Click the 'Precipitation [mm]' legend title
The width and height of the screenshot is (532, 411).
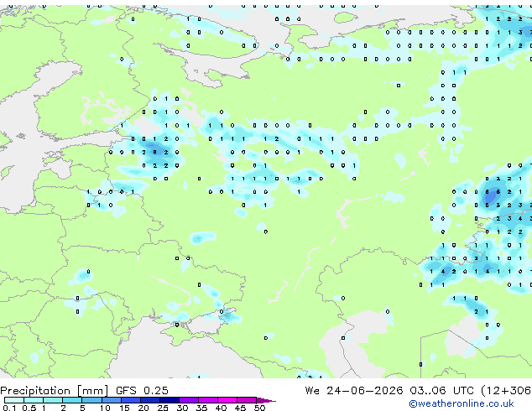coord(55,390)
